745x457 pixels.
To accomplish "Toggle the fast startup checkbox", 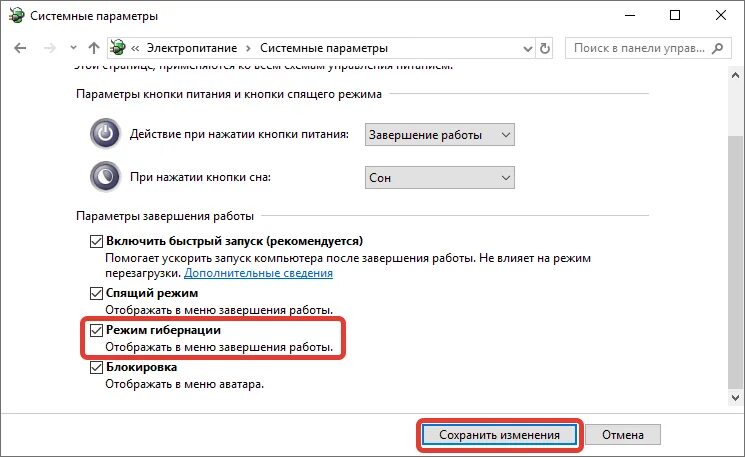I will 96,241.
